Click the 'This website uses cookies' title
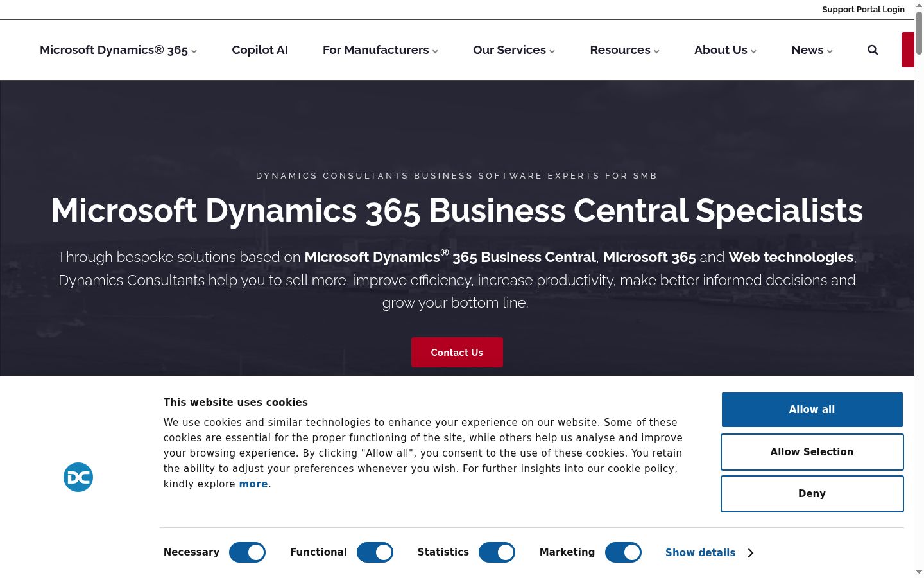The height and width of the screenshot is (578, 924). click(235, 403)
